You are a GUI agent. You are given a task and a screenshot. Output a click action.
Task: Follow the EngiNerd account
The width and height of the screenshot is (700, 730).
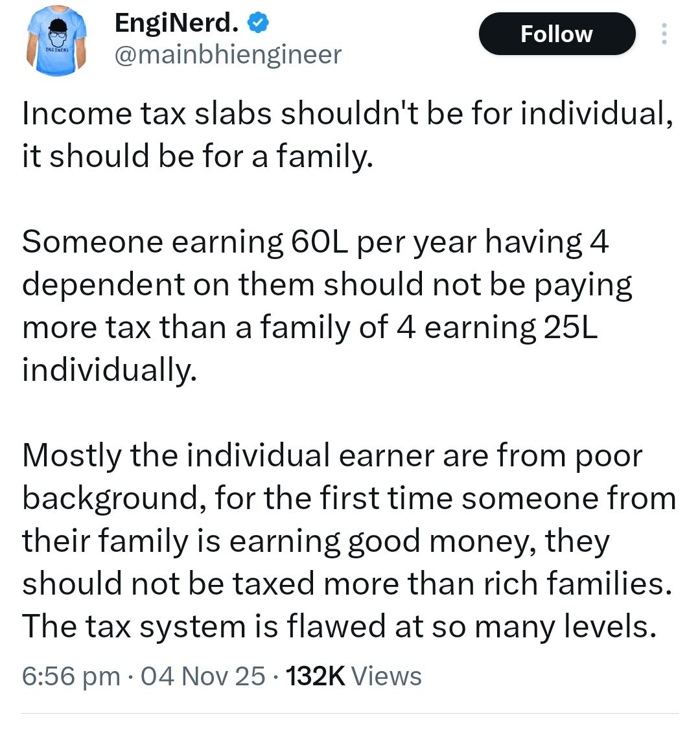(556, 34)
